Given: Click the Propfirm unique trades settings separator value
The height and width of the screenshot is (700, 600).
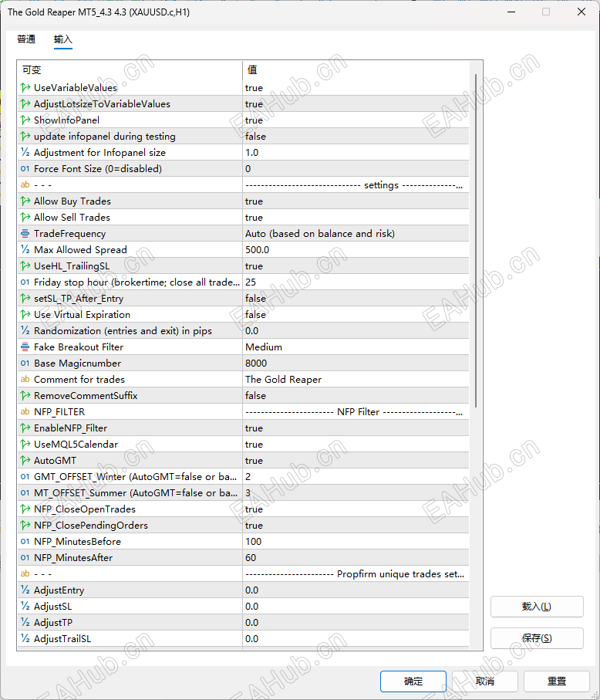Looking at the screenshot, I should [x=356, y=574].
